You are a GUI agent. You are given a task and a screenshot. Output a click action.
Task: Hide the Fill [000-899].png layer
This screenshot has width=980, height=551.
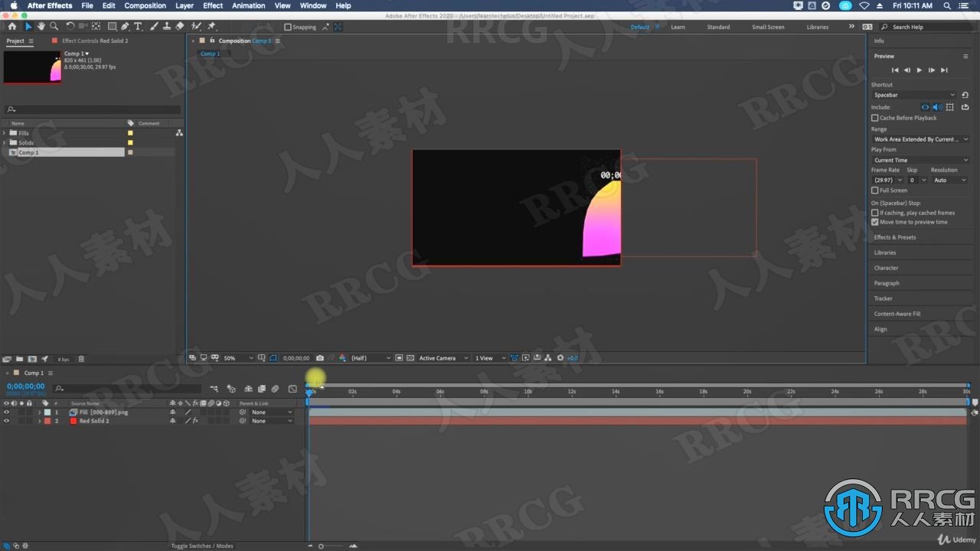click(x=7, y=412)
